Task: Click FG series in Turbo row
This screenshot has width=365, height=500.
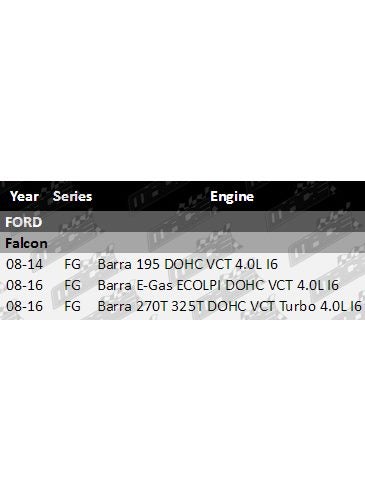Action: coord(72,306)
